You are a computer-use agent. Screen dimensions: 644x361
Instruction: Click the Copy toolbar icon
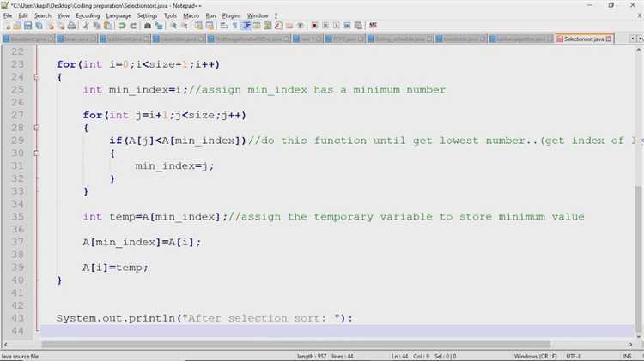coord(97,26)
